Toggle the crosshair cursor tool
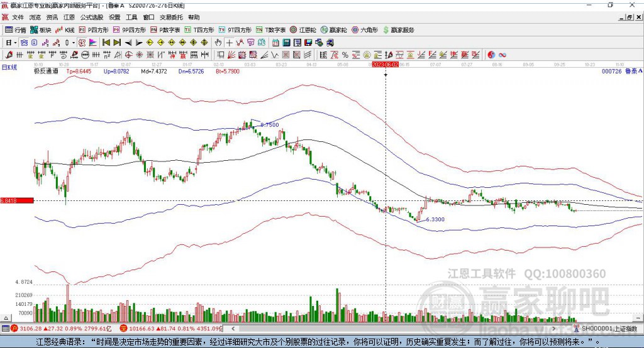644x348 pixels. [229, 43]
